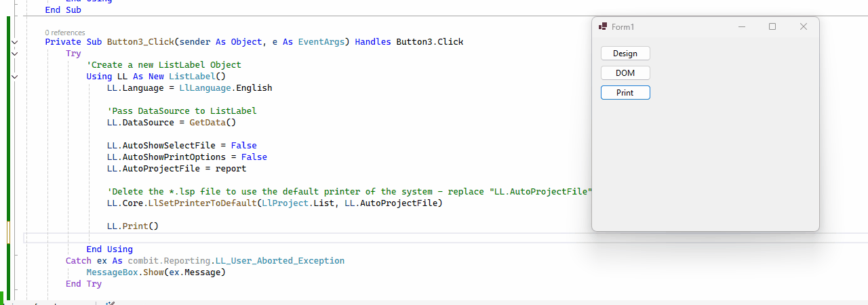
Task: Click the Design button in Form1
Action: 625,53
